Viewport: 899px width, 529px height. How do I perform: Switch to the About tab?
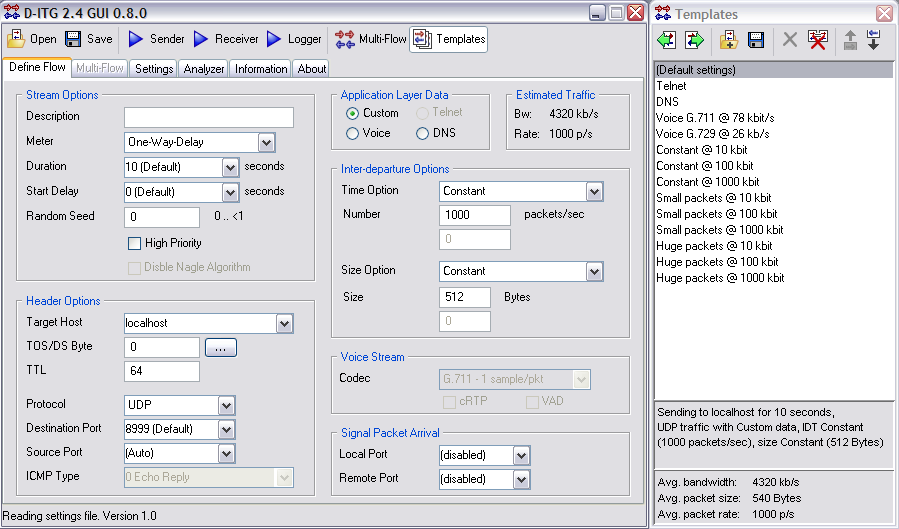pos(312,69)
